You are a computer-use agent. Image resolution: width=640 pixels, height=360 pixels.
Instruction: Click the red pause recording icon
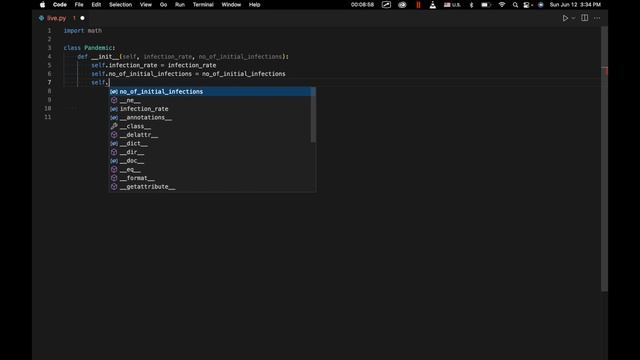click(x=418, y=5)
